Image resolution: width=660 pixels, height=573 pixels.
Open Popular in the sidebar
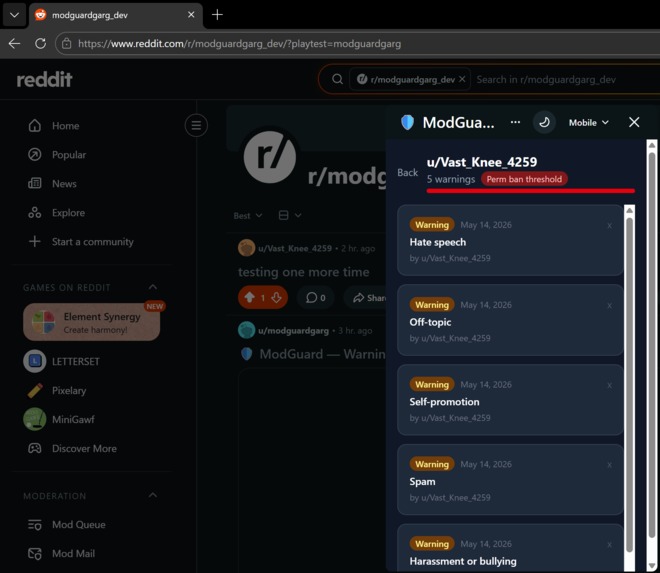point(69,155)
